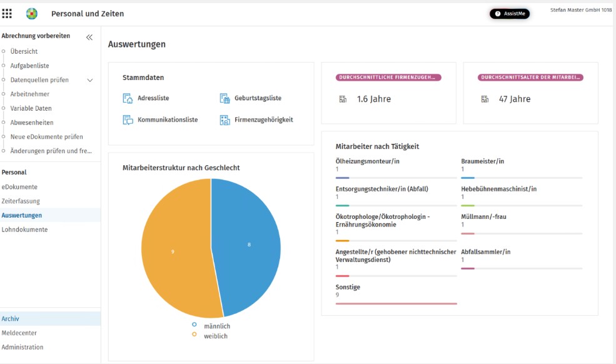The image size is (616, 364).
Task: Click the Adressliste icon
Action: pos(128,98)
